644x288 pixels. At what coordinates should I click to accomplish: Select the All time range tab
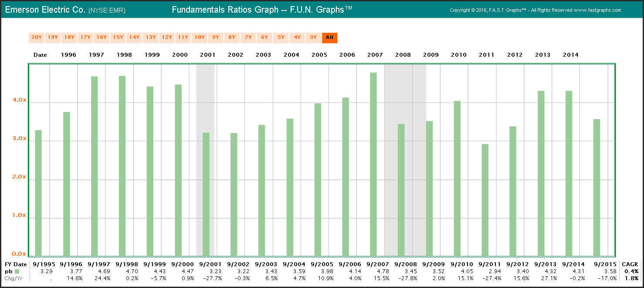click(x=329, y=38)
